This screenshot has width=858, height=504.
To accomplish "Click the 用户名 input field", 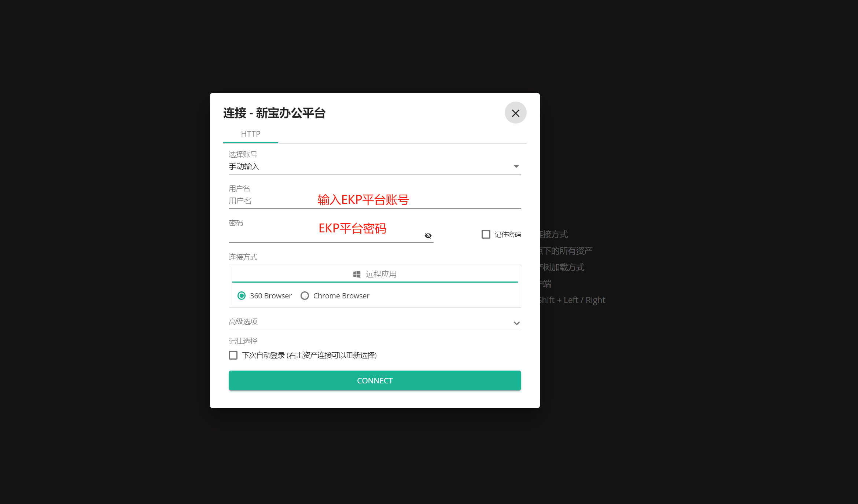I will (x=375, y=201).
